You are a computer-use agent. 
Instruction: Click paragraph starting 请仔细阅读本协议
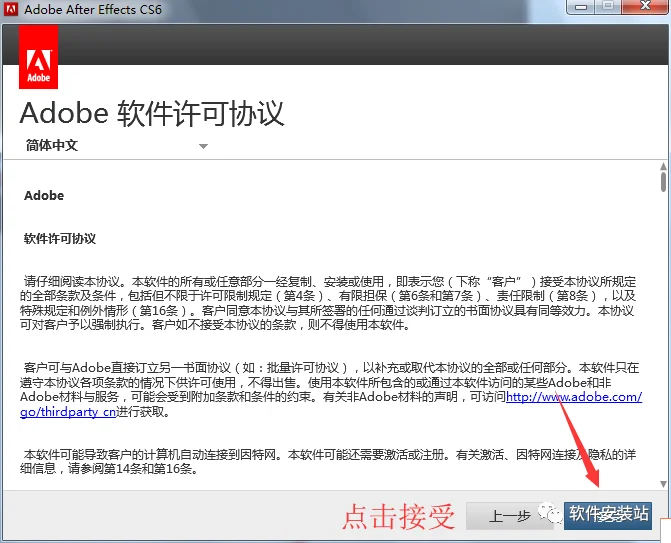(x=328, y=303)
